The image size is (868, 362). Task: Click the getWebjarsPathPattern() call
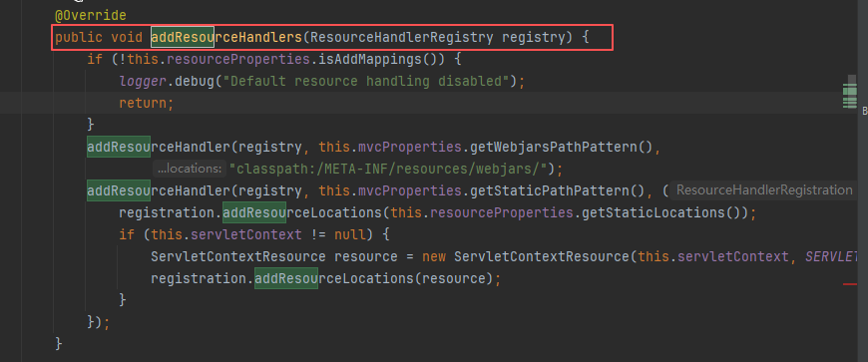click(562, 148)
